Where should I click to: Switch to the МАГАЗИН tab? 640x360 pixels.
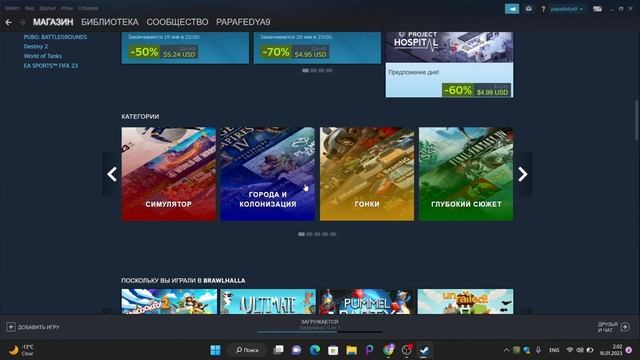(53, 22)
